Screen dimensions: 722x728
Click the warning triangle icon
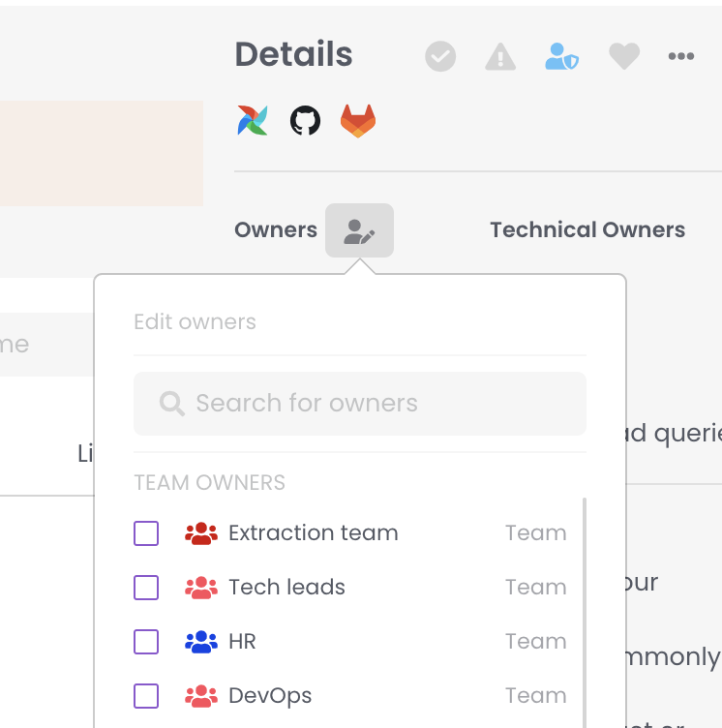click(499, 57)
